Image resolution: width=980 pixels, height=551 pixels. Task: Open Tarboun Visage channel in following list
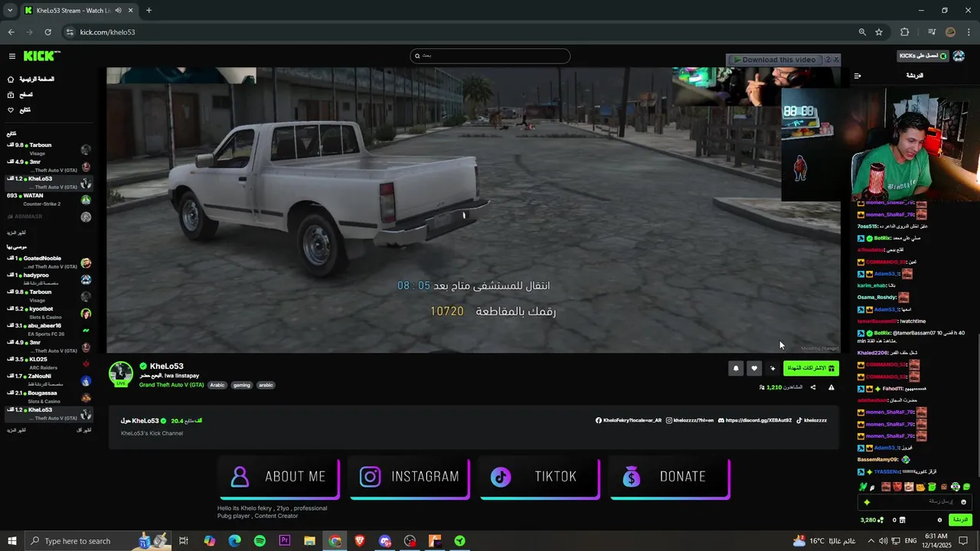click(x=47, y=149)
